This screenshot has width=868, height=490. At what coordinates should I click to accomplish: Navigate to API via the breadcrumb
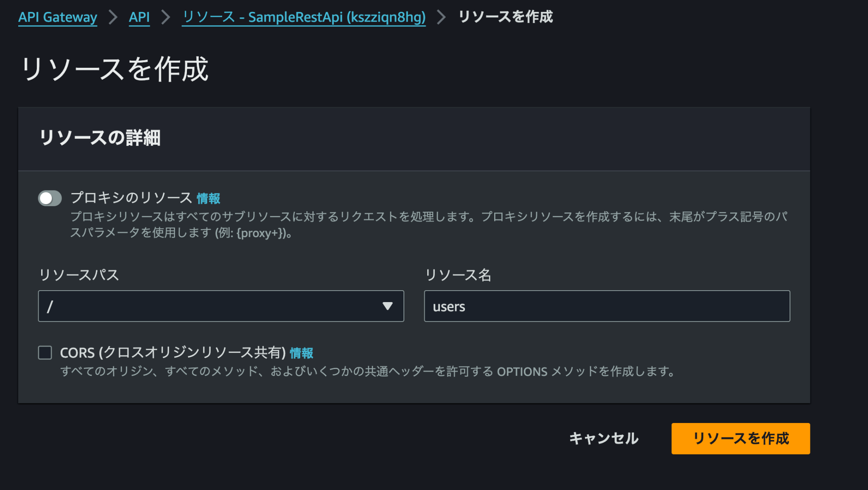click(139, 17)
